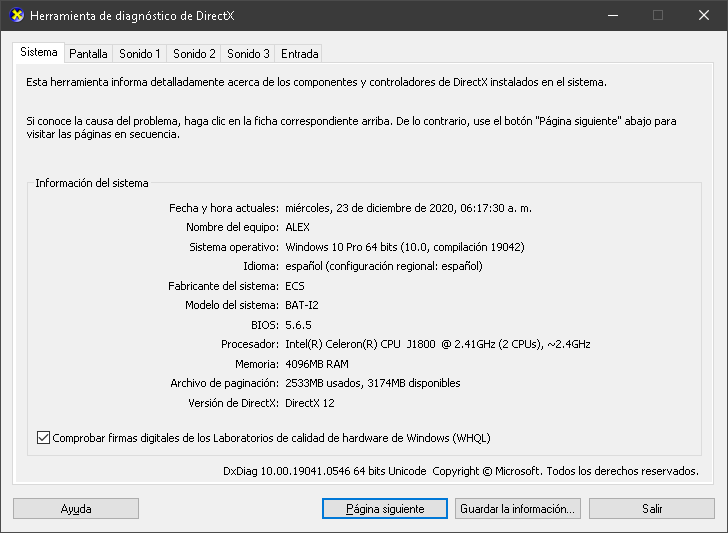
Task: Click the DxDiag version copyright footer text
Action: (x=459, y=470)
